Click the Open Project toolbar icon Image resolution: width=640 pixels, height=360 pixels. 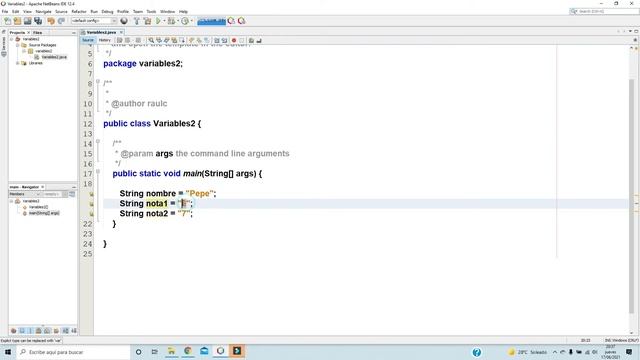27,21
